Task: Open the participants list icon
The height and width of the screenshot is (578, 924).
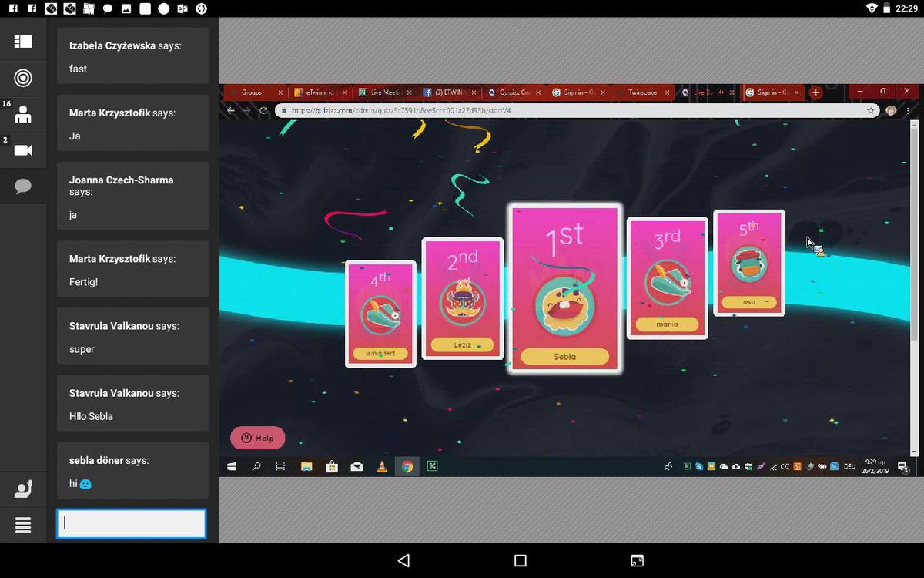Action: click(23, 115)
